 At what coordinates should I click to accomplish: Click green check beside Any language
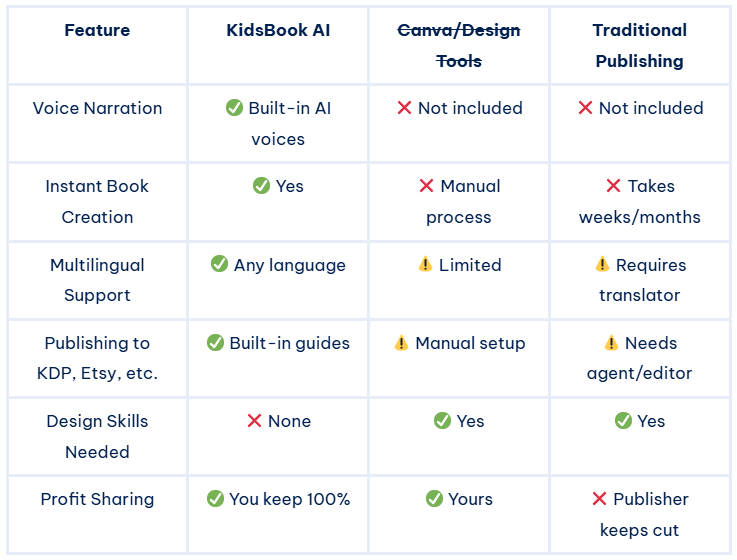(220, 265)
